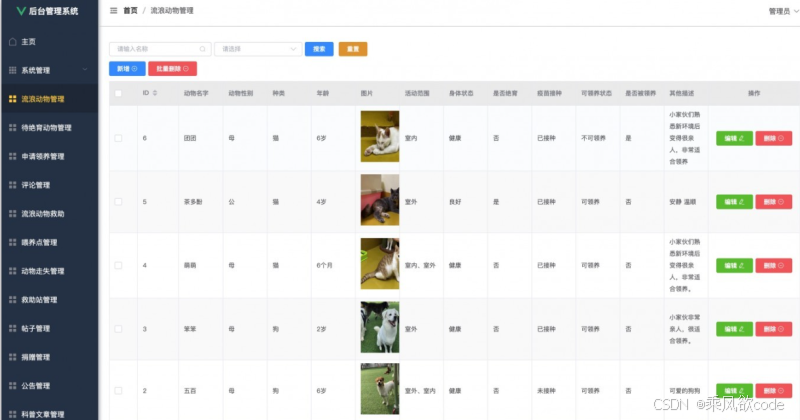Open the cat photo of 团团
Image resolution: width=800 pixels, height=420 pixels.
(x=380, y=136)
